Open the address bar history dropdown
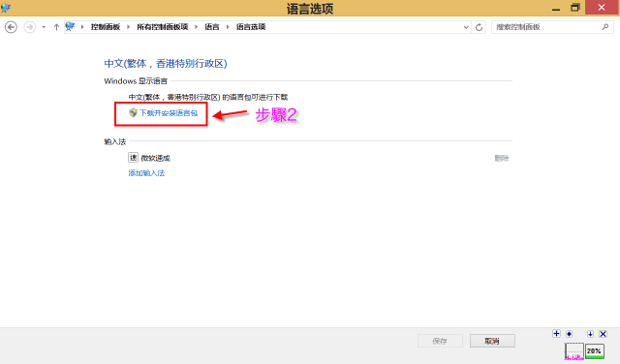620x364 pixels. [x=466, y=27]
